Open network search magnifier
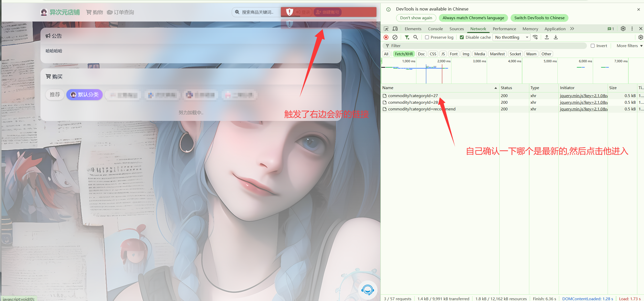Image resolution: width=644 pixels, height=301 pixels. (x=416, y=37)
